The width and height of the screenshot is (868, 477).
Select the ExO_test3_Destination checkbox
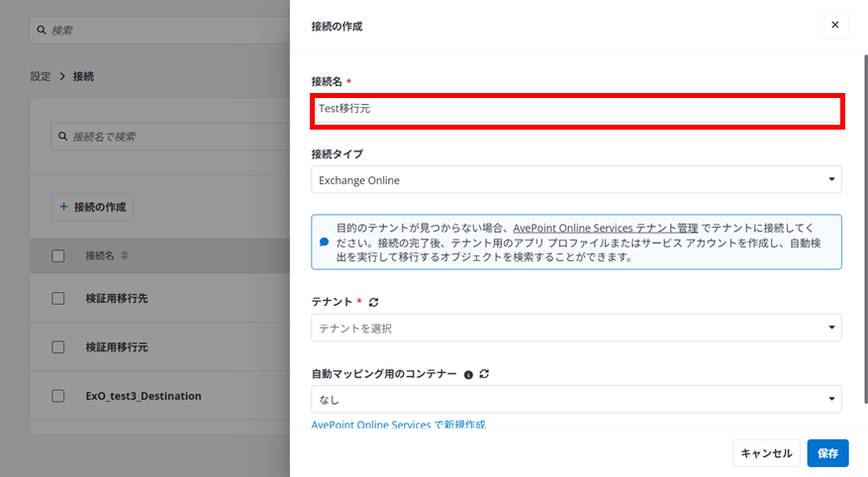(x=58, y=396)
